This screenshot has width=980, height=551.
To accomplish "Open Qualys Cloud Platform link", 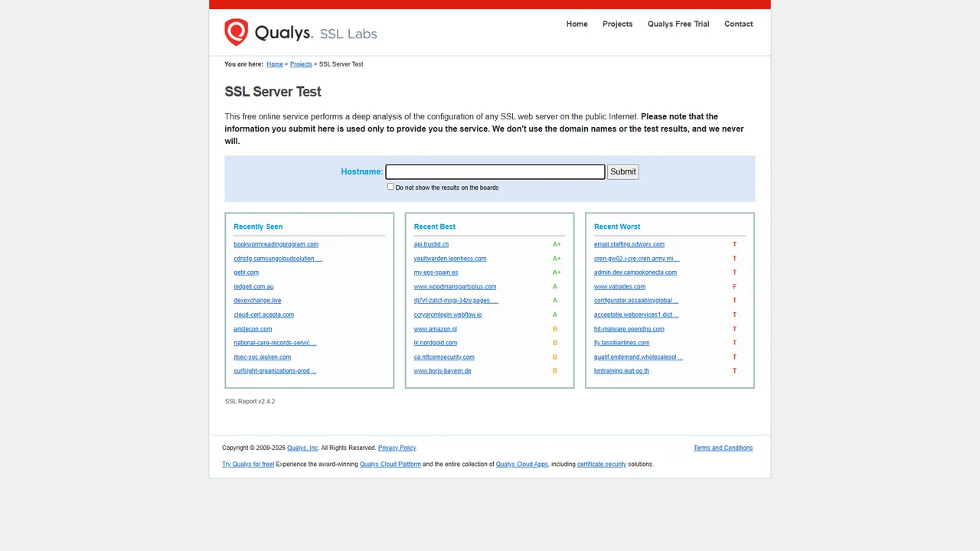I will click(x=390, y=464).
